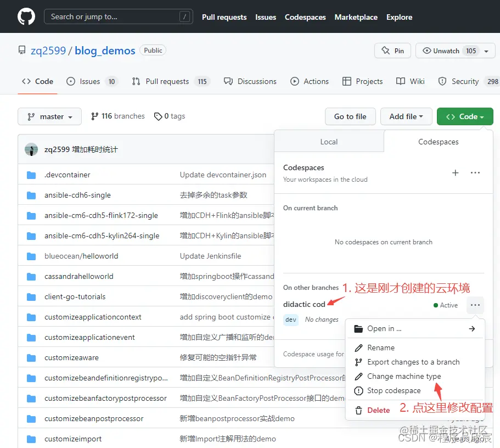Go to the Discussions tab

[x=250, y=81]
